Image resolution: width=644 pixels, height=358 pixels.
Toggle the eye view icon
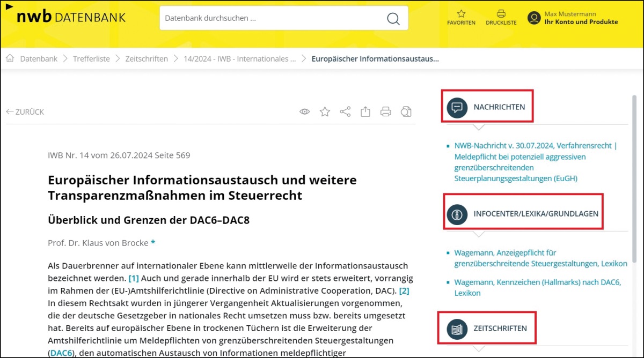click(304, 111)
